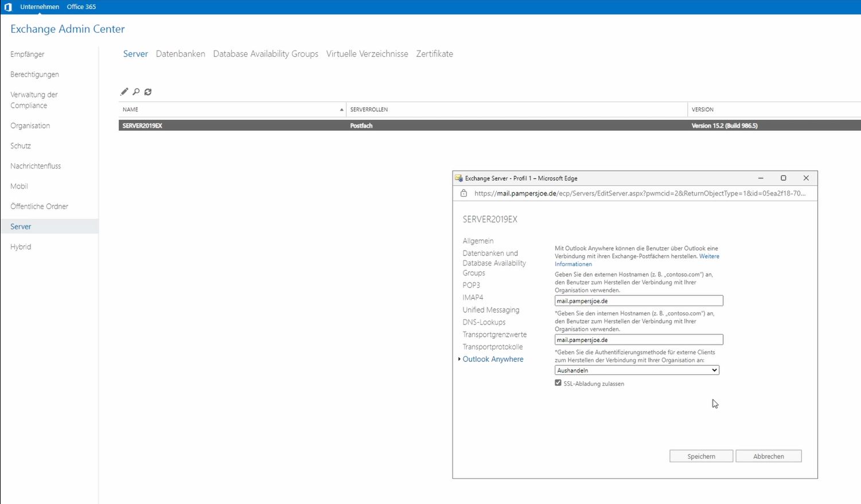Click the Speichern button
Screen dimensions: 861x504
[x=701, y=456]
